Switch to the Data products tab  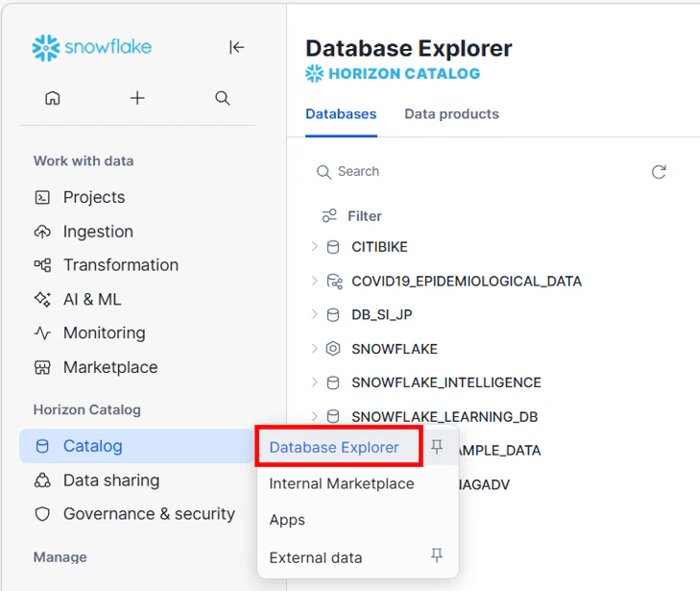click(452, 114)
